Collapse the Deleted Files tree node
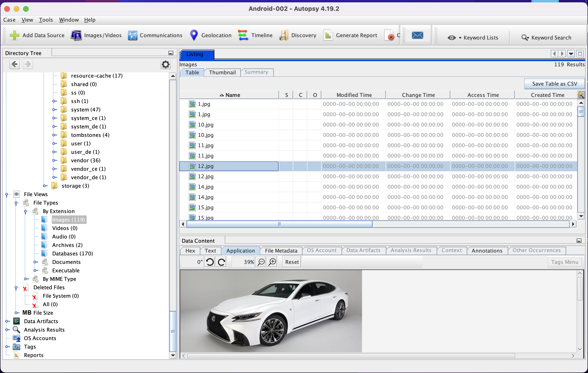Screen dimensions: 588x373 tap(16, 287)
